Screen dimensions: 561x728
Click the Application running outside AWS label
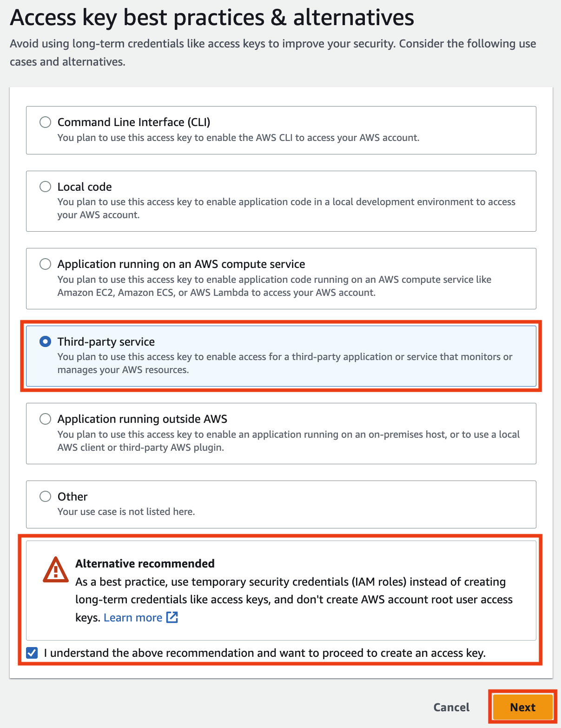142,419
